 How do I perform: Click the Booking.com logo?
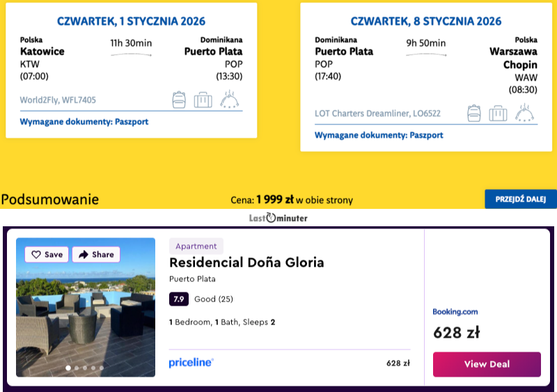[x=455, y=312]
